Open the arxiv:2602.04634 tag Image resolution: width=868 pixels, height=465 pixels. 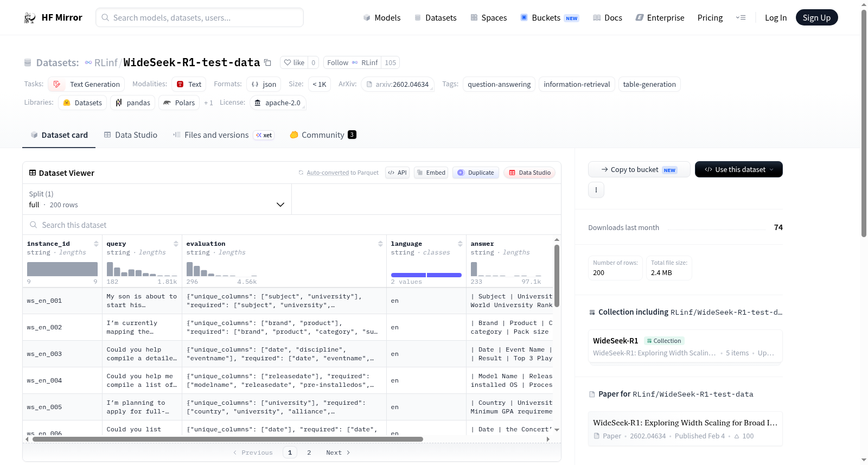coord(397,84)
